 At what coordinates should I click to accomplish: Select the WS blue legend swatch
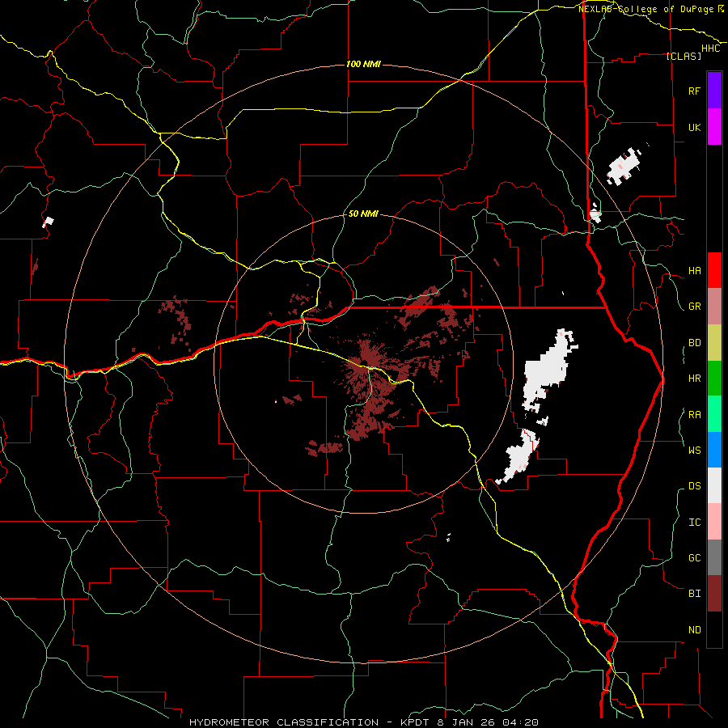pyautogui.click(x=714, y=450)
